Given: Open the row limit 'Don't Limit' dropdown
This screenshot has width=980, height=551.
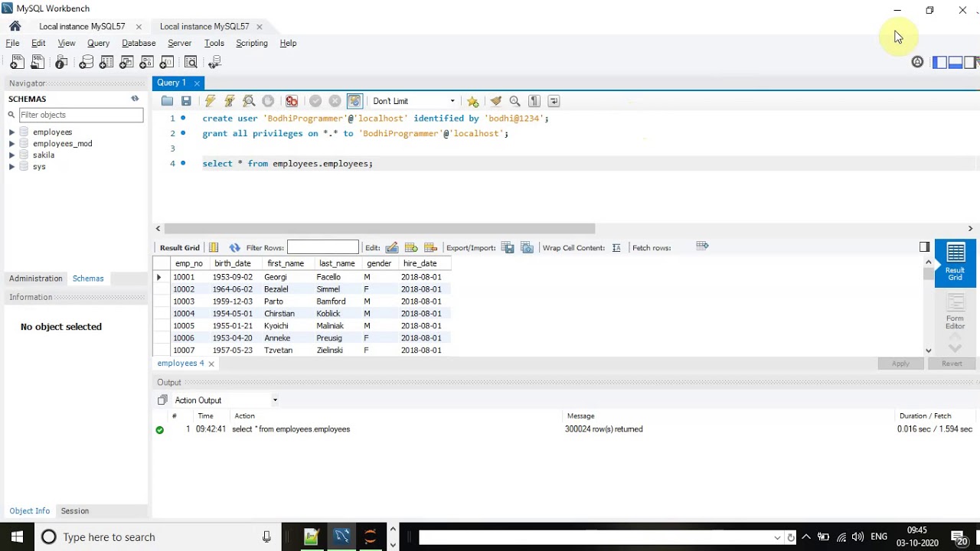Looking at the screenshot, I should coord(413,101).
